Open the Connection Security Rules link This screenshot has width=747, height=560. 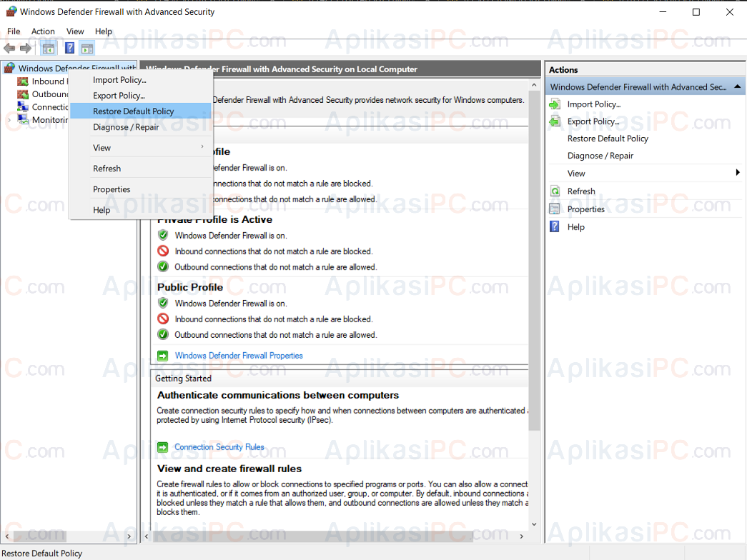coord(219,447)
